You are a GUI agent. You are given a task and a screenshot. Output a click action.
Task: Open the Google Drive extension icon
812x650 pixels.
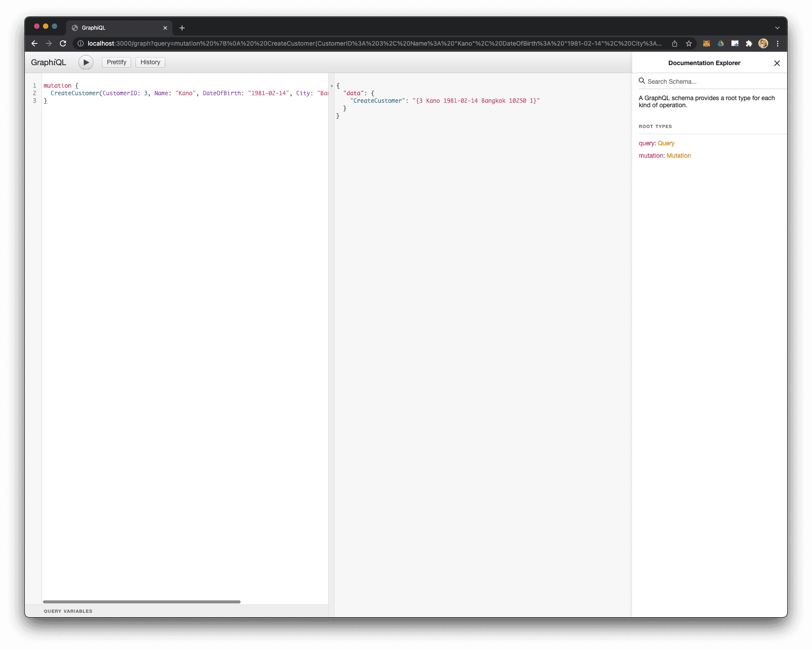tap(720, 43)
